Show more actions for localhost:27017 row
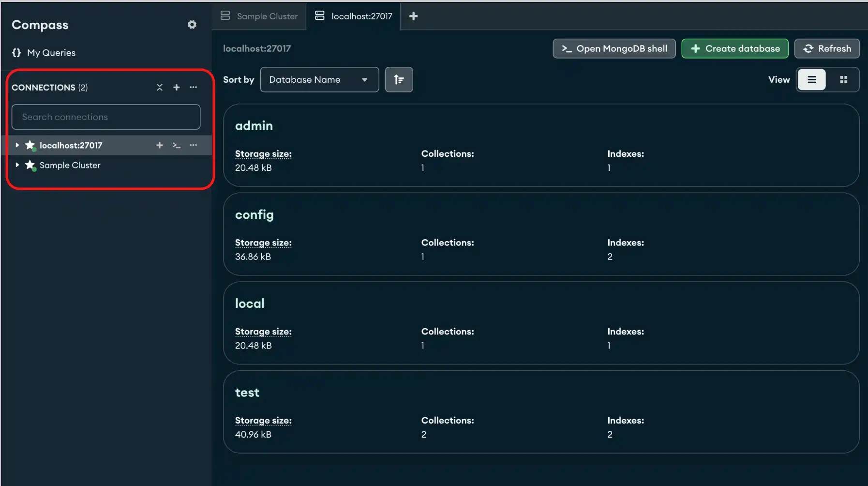 (x=194, y=145)
